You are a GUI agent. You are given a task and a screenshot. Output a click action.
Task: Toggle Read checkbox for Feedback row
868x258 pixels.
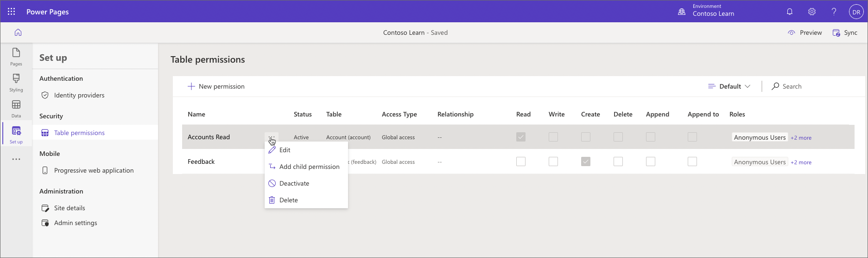click(521, 161)
